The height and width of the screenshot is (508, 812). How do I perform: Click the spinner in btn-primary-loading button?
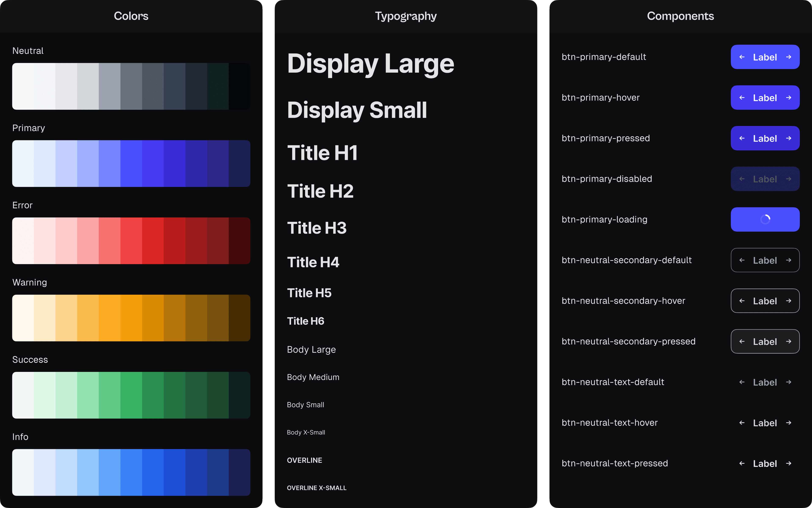pyautogui.click(x=765, y=219)
